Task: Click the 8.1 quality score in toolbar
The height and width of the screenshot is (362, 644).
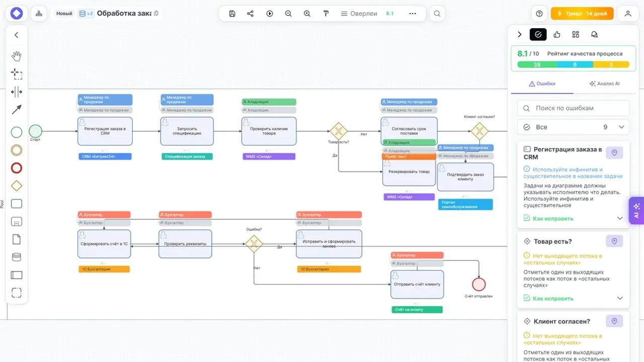Action: 390,14
